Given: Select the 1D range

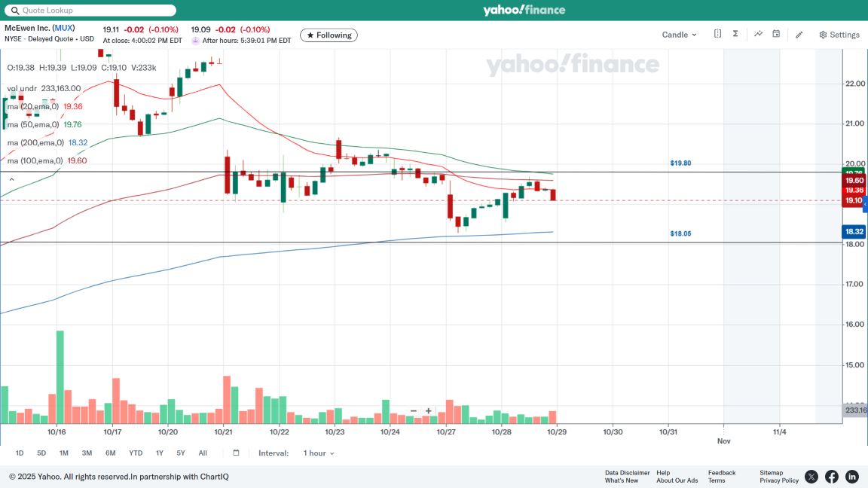Looking at the screenshot, I should point(20,453).
